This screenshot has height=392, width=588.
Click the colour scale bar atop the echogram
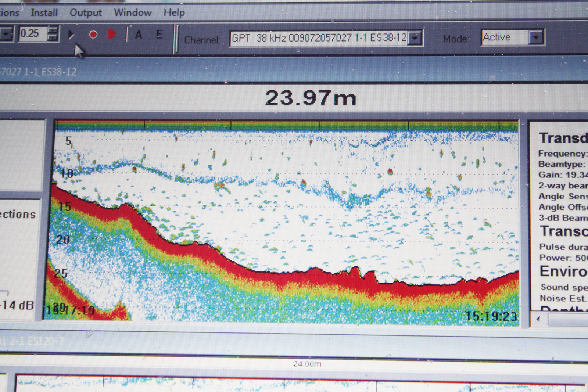coord(287,125)
